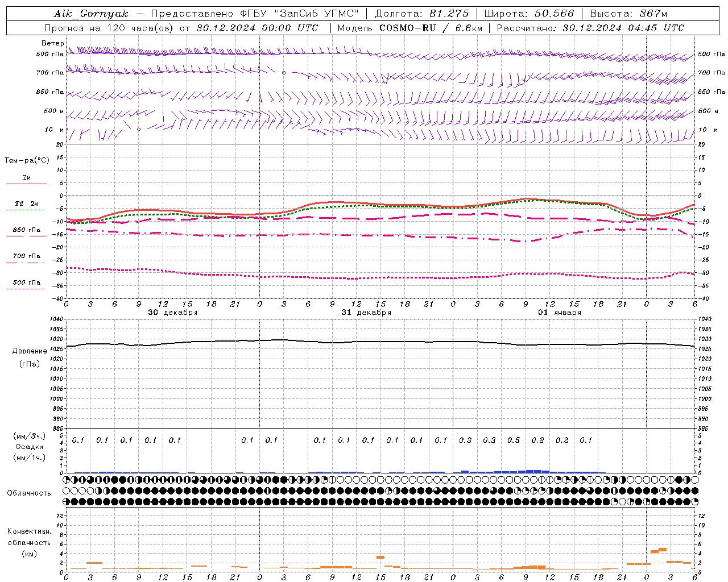Click the 30 декабря date label
This screenshot has height=582, width=728.
(173, 313)
